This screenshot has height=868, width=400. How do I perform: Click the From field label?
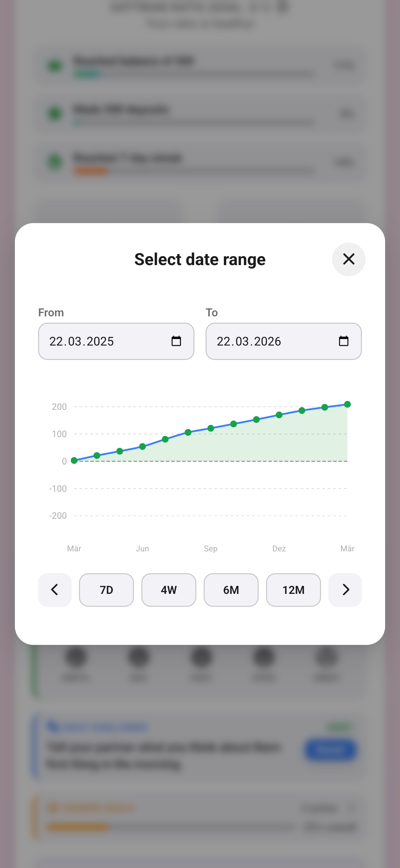point(51,312)
